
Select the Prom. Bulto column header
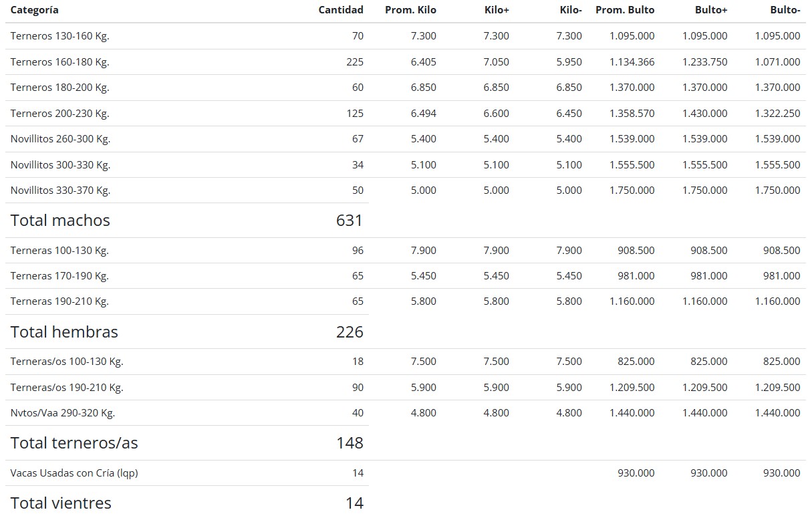point(625,10)
